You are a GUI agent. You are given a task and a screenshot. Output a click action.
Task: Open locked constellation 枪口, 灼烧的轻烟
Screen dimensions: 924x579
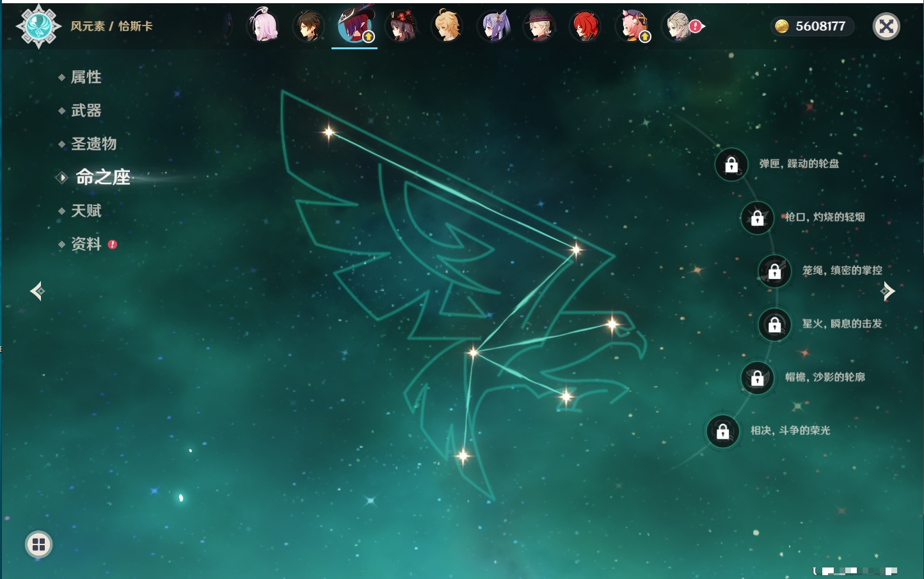tap(757, 218)
